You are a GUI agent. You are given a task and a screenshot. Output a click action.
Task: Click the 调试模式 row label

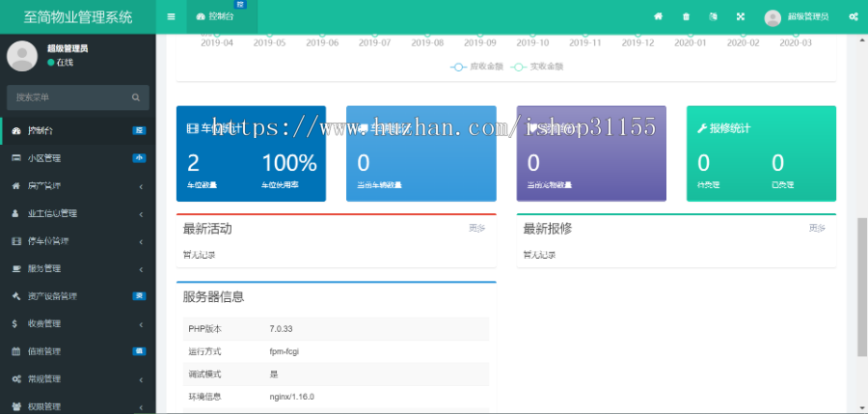204,374
